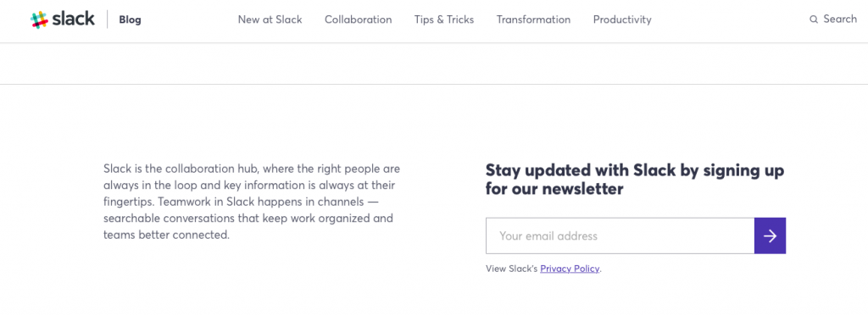Open Slack's Privacy Policy link

(570, 269)
